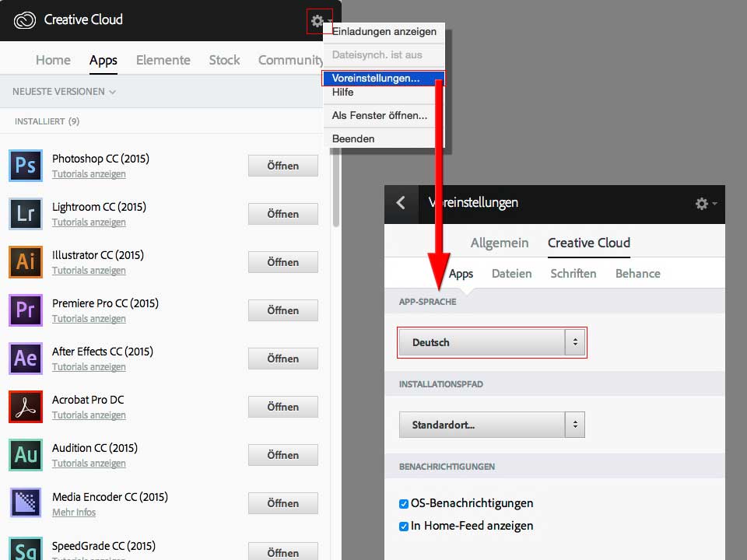Click the Photoshop CC (2015) title

coord(100,159)
